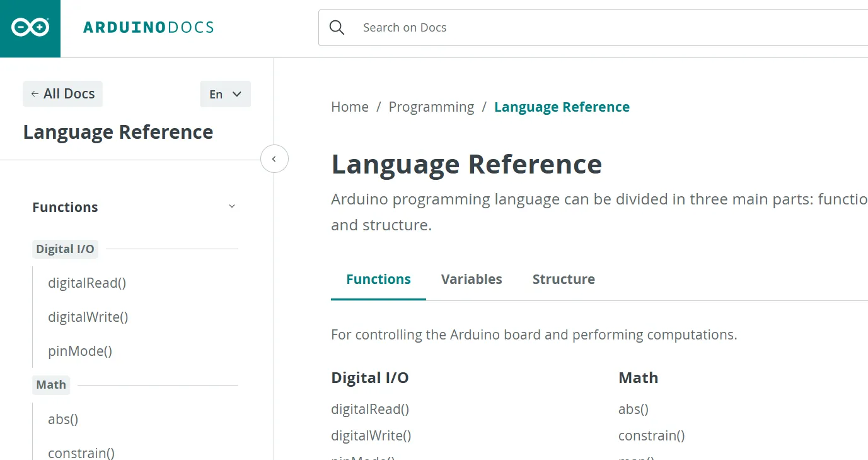This screenshot has height=460, width=868.
Task: Collapse the sidebar with the round arrow button
Action: (274, 159)
